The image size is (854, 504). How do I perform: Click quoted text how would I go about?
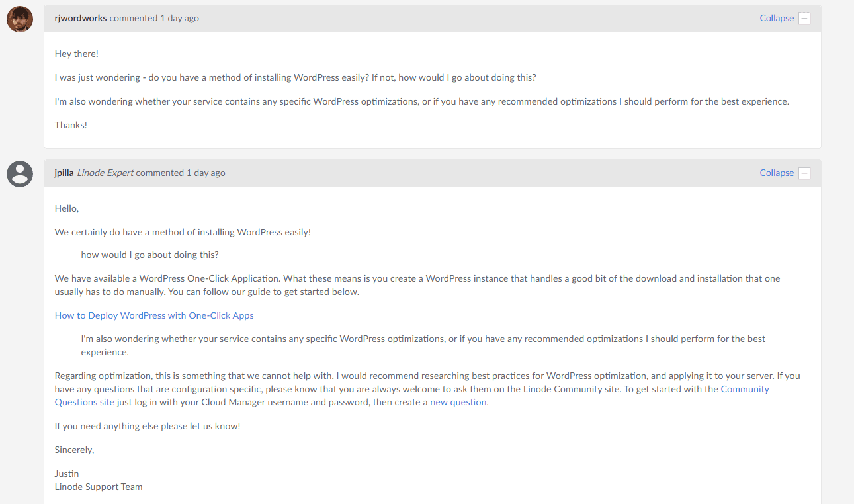pyautogui.click(x=149, y=255)
